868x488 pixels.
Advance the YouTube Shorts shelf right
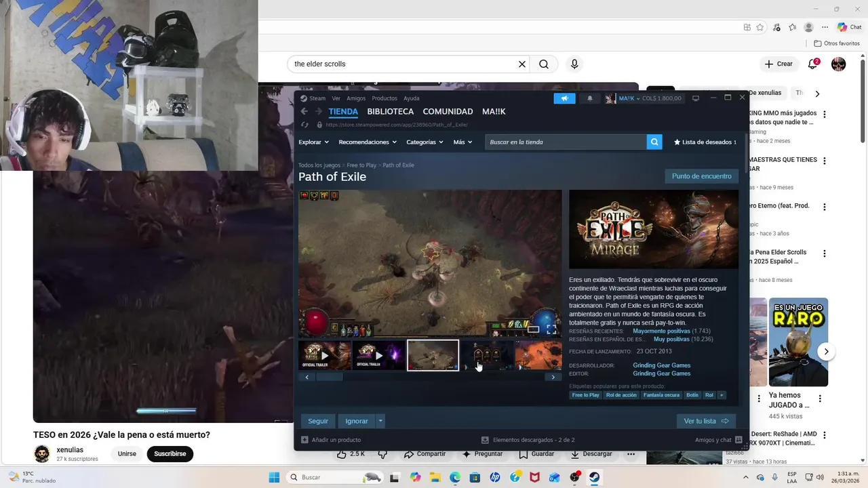[x=826, y=351]
